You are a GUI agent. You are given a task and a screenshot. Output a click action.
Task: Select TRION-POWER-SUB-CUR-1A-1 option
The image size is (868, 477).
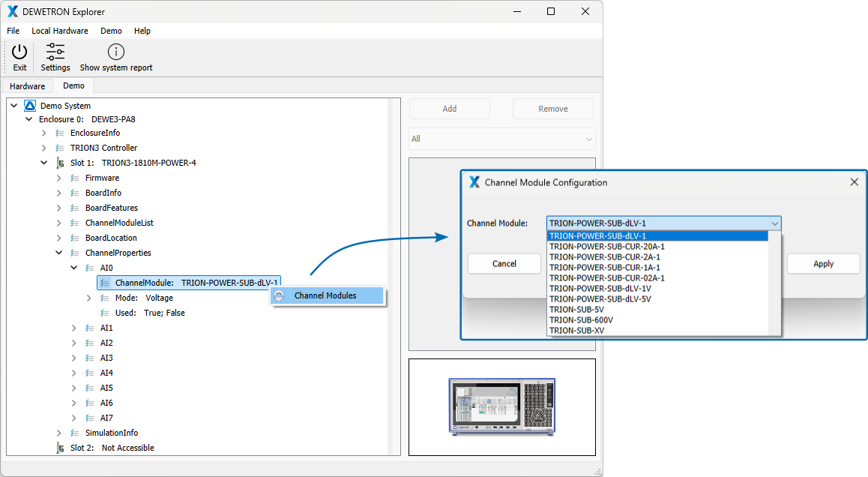(658, 268)
